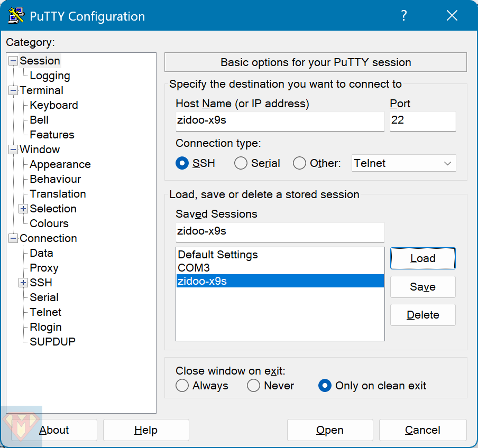Collapse the Connection tree node
Viewport: 478px width, 448px height.
pos(13,238)
